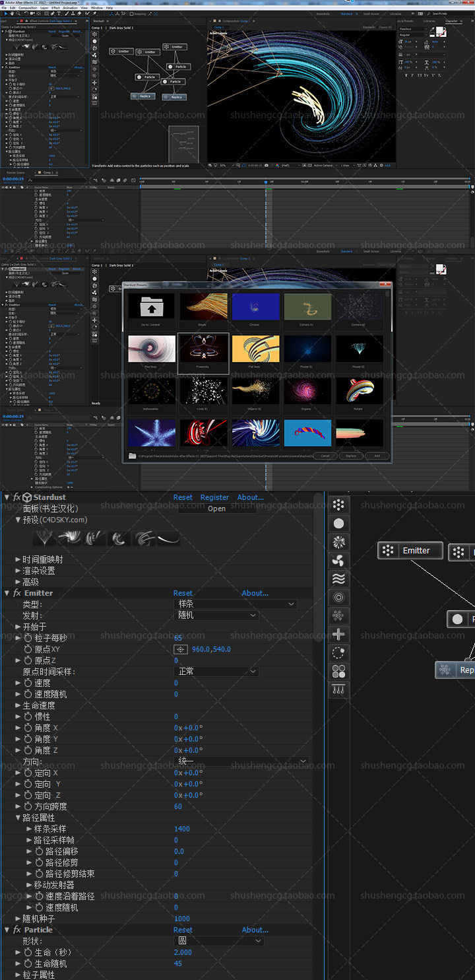Select the solid circle Particle icon in enlarged toolbar

point(338,524)
